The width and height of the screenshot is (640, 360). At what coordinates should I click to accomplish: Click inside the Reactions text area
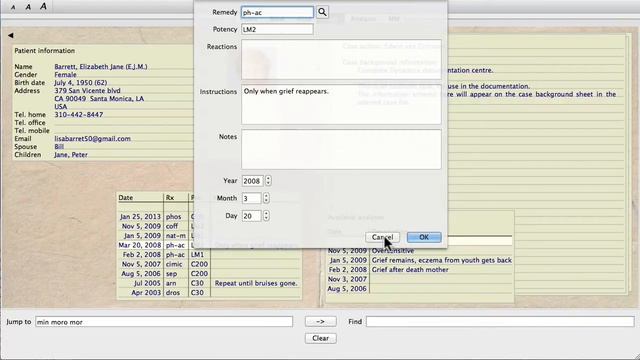click(x=341, y=59)
